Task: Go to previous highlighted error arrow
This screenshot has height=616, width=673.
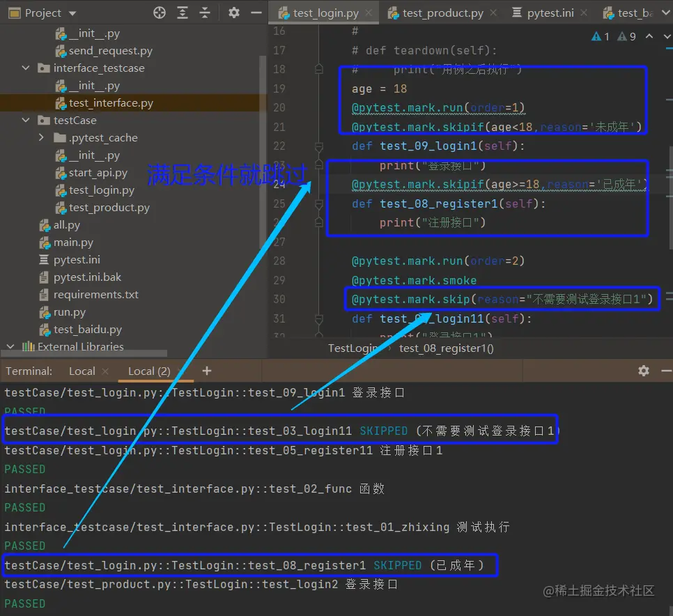Action: point(649,37)
